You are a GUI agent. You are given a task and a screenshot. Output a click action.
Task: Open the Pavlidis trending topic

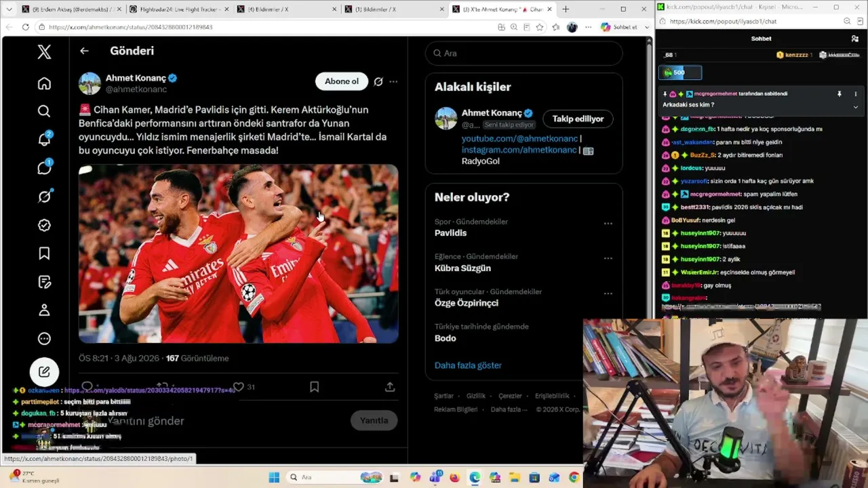451,232
